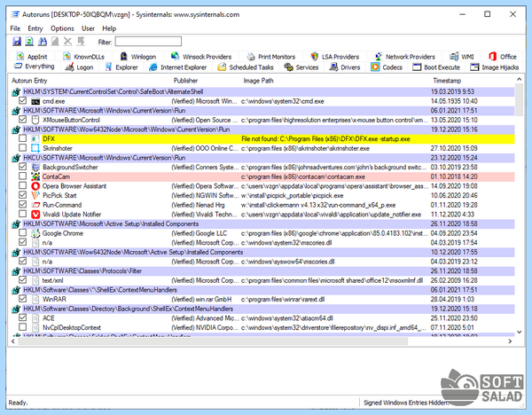532x415 pixels.
Task: Open the User menu
Action: click(88, 28)
